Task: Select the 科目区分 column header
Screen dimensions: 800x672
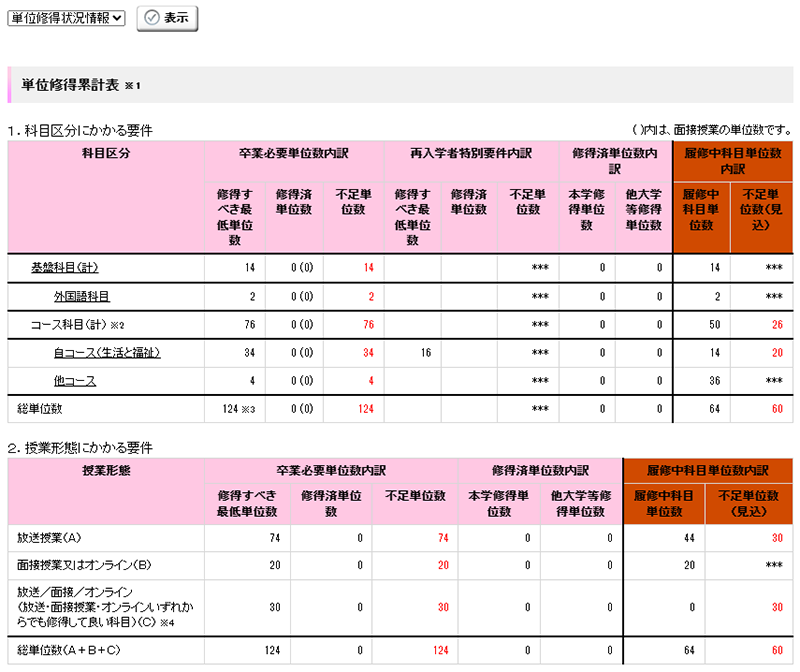Action: tap(105, 154)
